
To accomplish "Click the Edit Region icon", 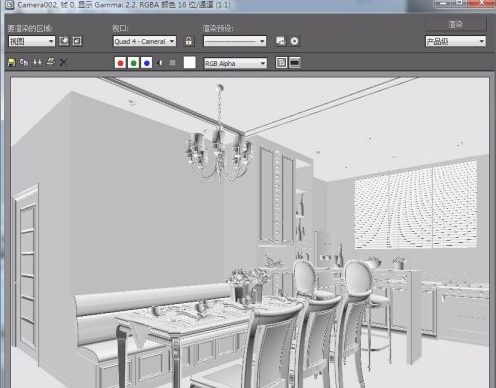I will (64, 41).
